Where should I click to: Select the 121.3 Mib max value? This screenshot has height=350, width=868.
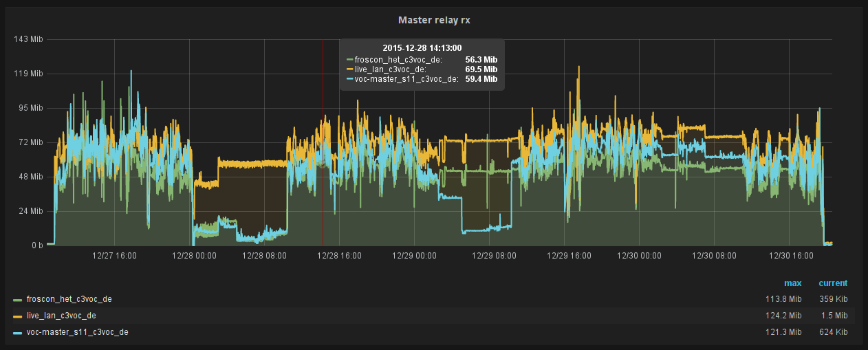click(x=785, y=332)
